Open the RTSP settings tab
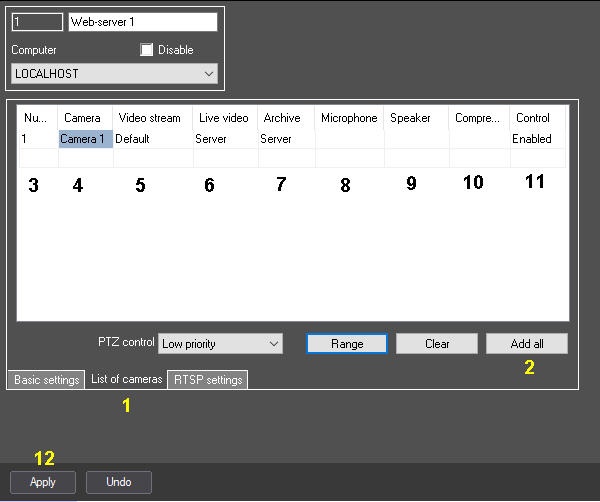Viewport: 600px width, 502px height. point(208,380)
